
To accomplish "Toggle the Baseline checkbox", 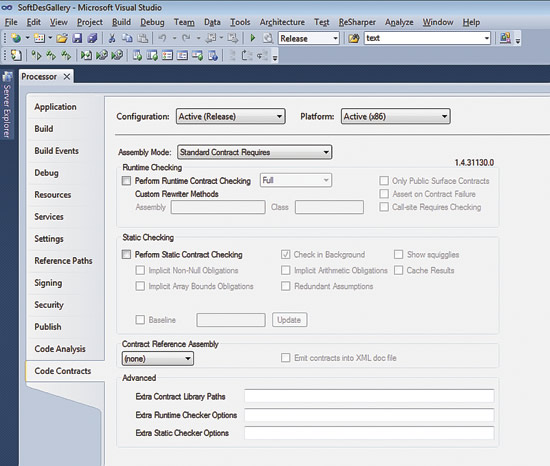I will [x=140, y=319].
